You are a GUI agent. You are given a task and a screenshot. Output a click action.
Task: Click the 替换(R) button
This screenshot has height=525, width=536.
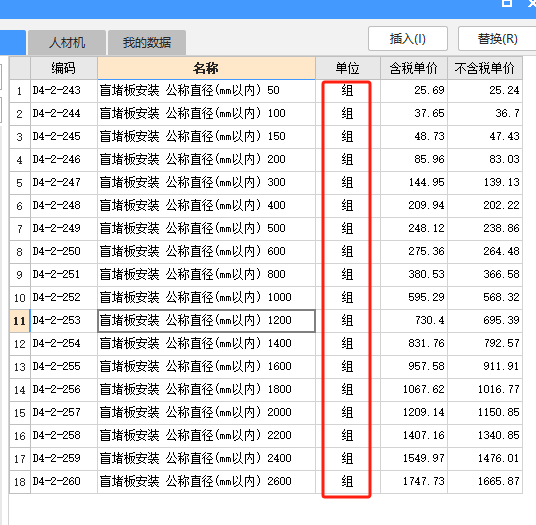pyautogui.click(x=497, y=38)
